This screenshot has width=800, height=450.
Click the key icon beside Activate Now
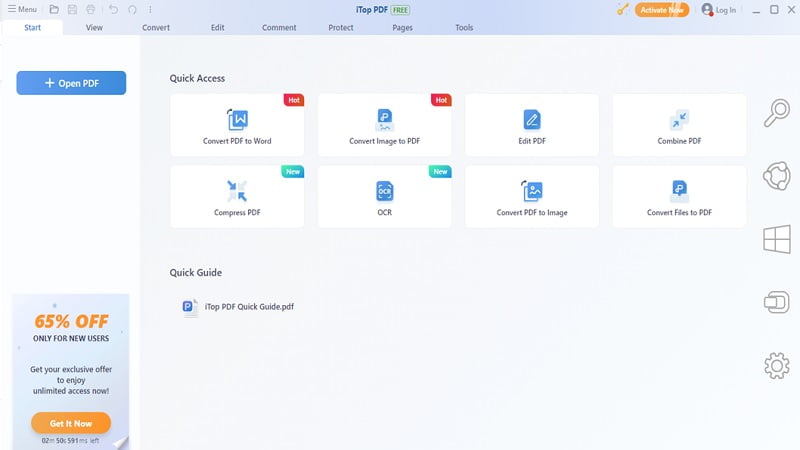tap(622, 9)
